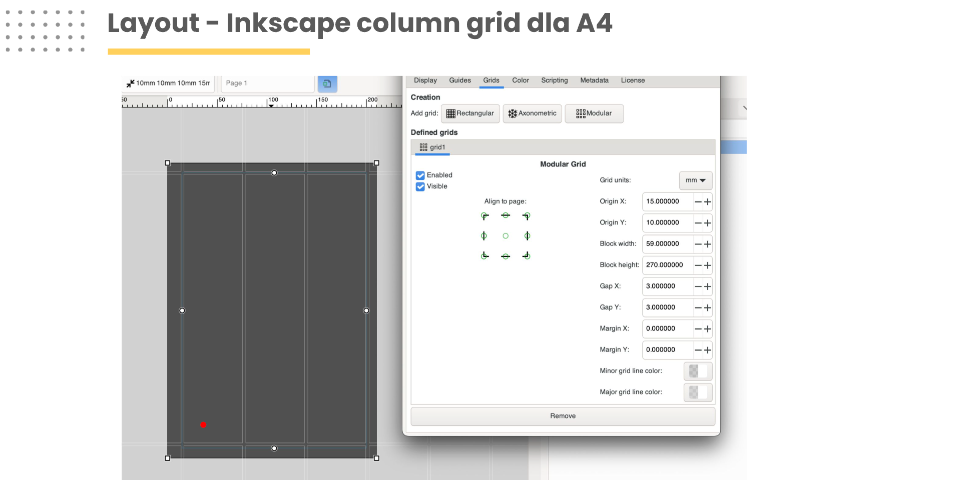The image size is (980, 480).
Task: Add a Rectangular grid
Action: [470, 113]
